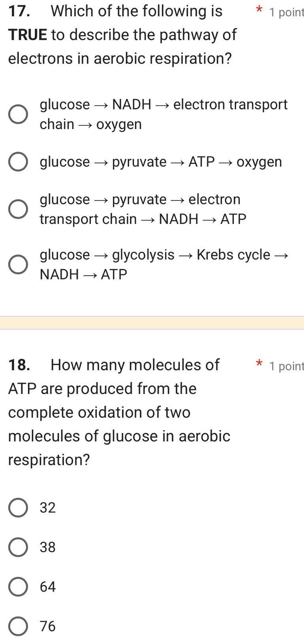Choose 38 as the ATP molecule count
Screen dimensions: 304x644
click(18, 547)
